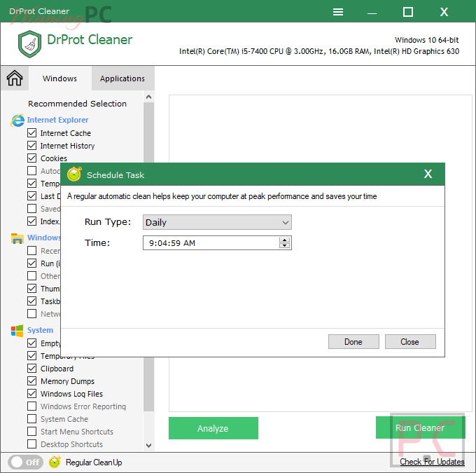
Task: Click the stopwatch icon in Schedule Task title
Action: click(x=74, y=174)
